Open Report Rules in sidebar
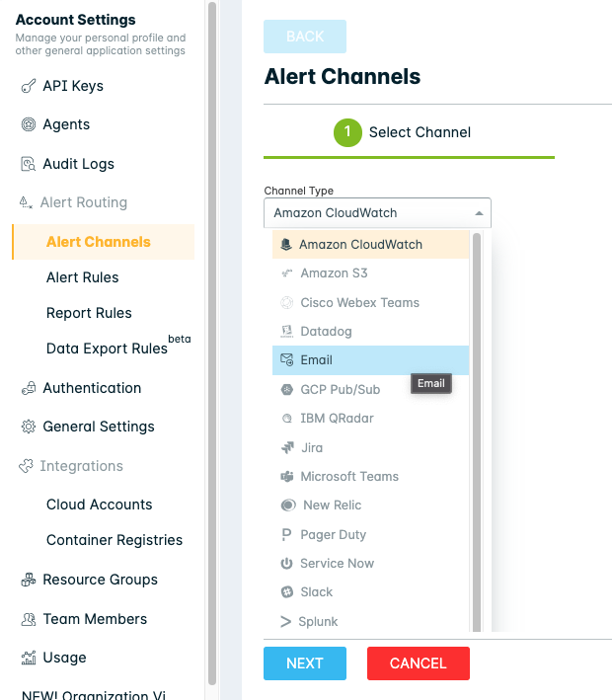The image size is (612, 700). pos(89,313)
